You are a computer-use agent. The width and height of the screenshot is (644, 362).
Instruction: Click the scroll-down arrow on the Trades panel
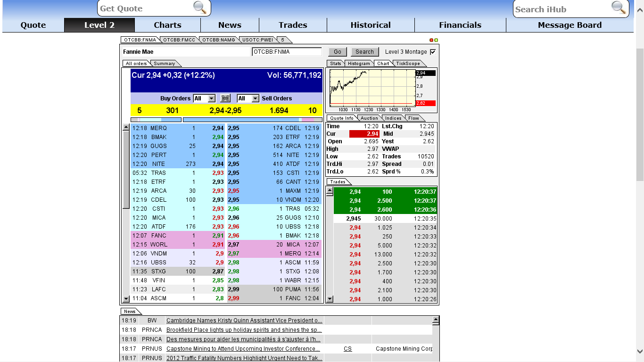coord(330,298)
